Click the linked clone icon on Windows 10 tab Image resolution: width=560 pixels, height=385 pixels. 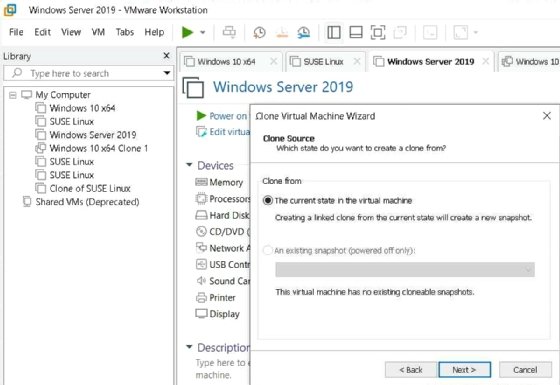click(x=507, y=61)
